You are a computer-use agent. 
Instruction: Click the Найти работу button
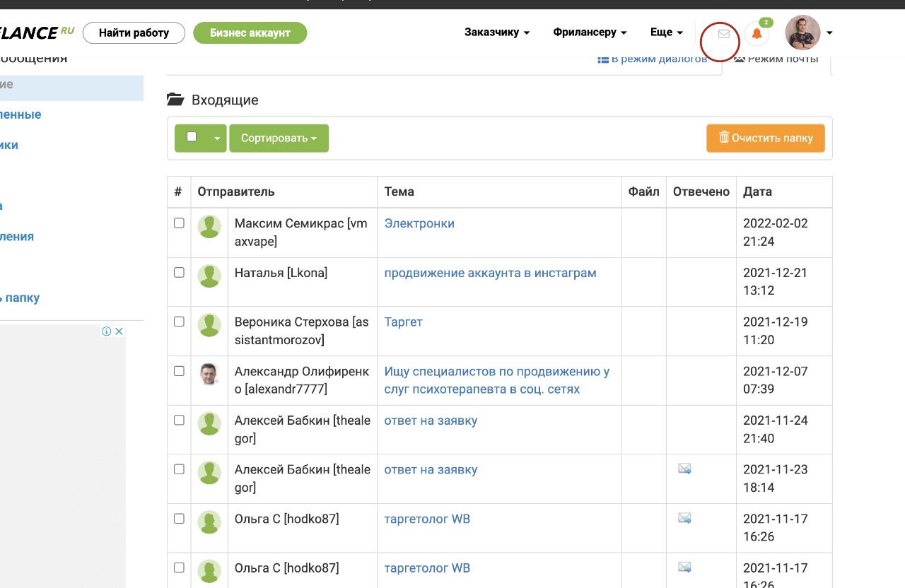[134, 33]
